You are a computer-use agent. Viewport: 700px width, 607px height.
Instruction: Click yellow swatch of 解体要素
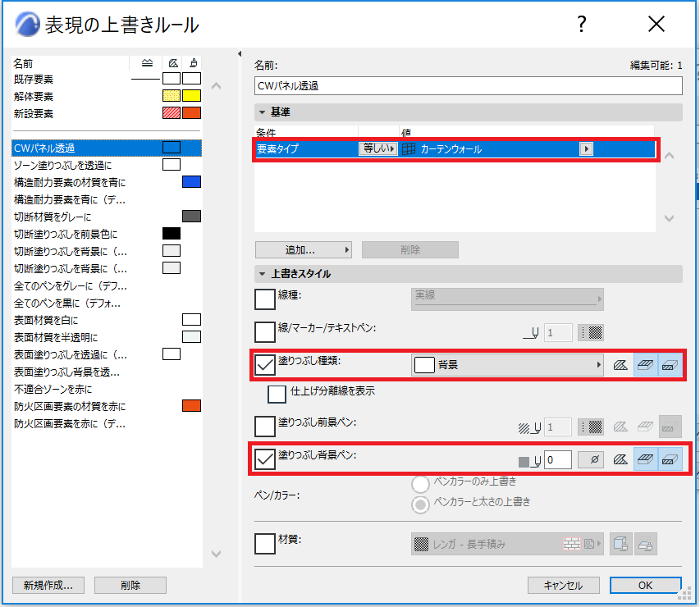tap(191, 96)
